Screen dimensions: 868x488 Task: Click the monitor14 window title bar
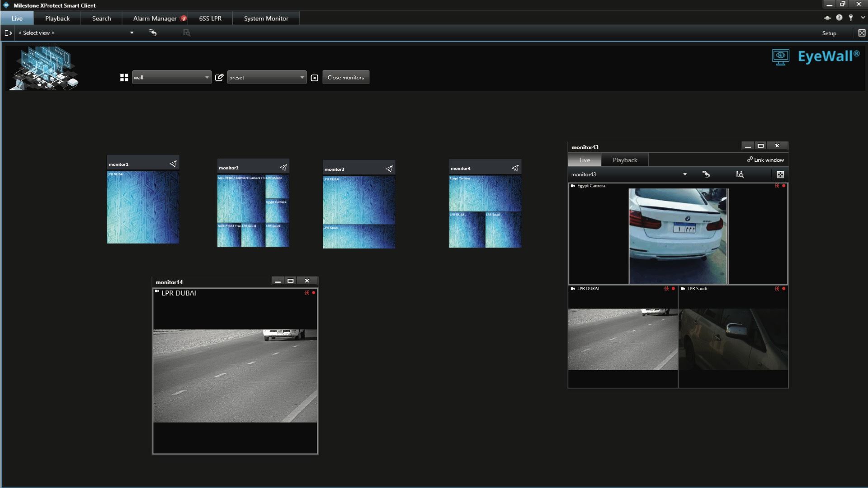[211, 282]
